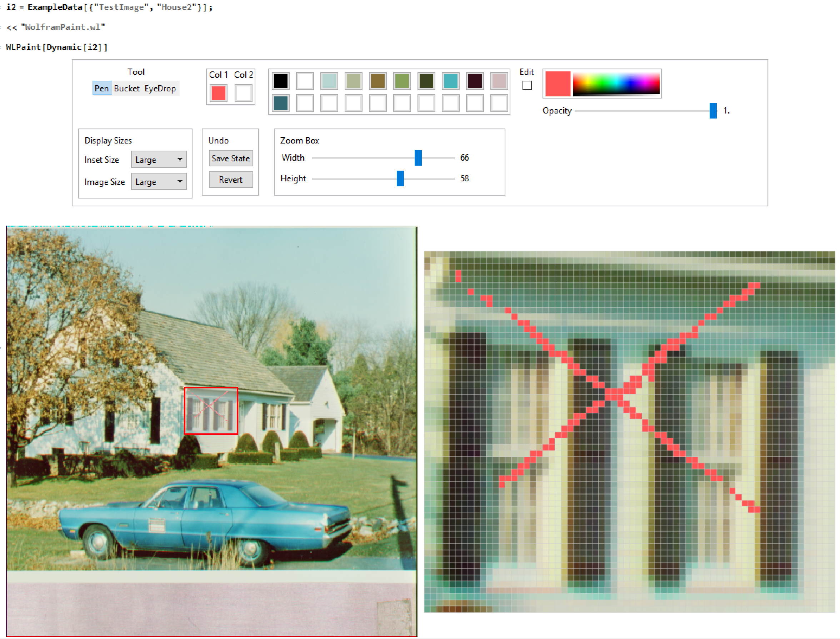The width and height of the screenshot is (840, 639).
Task: Select the dark maroon palette swatch
Action: [475, 81]
